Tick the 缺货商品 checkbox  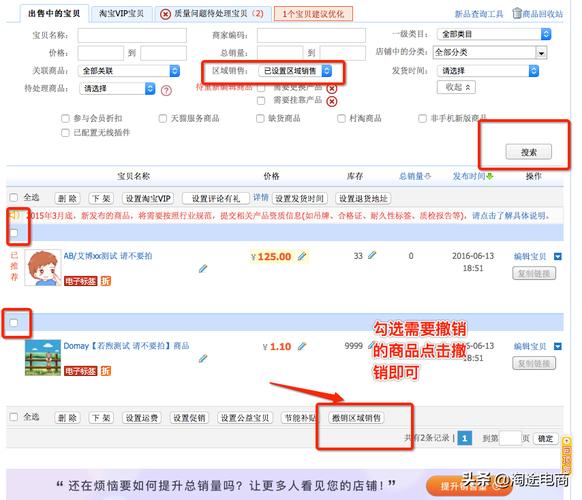(x=260, y=118)
